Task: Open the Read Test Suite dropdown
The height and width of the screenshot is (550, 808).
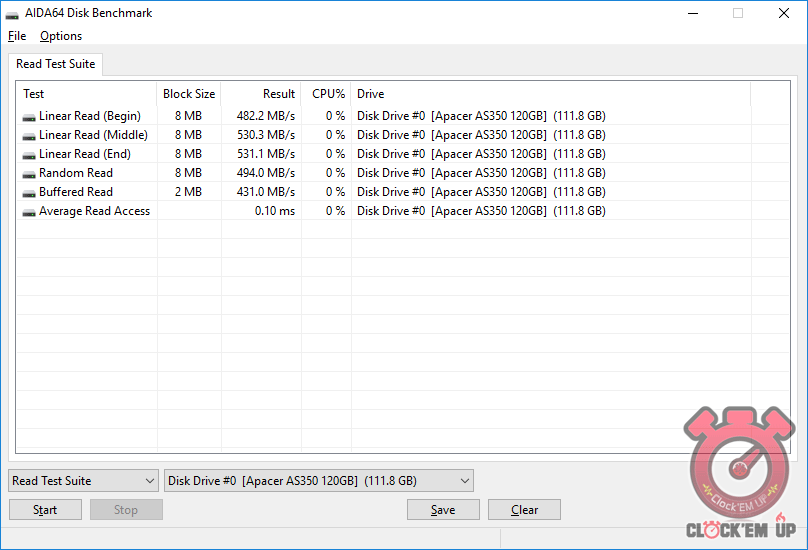Action: click(83, 481)
